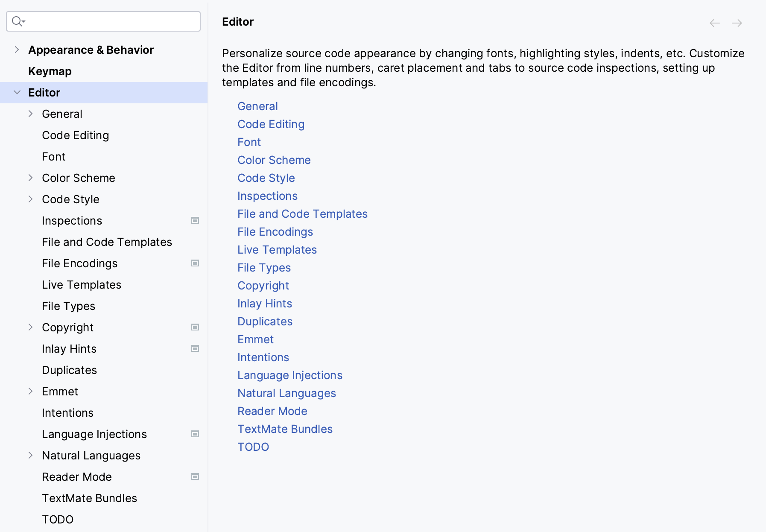Click the back navigation arrow
This screenshot has width=766, height=532.
click(714, 23)
